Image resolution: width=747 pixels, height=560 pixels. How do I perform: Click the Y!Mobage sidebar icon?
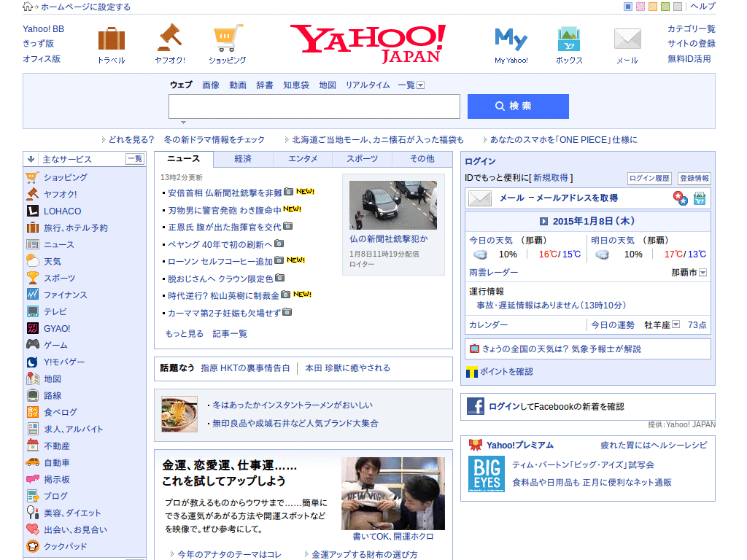tap(32, 362)
